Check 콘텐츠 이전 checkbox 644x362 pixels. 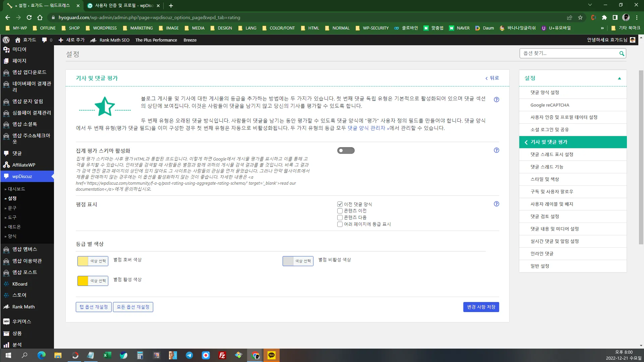[340, 211]
